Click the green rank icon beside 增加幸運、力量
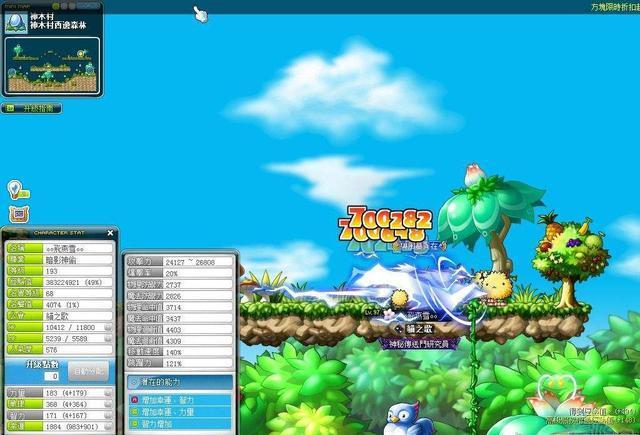The height and width of the screenshot is (435, 640). pos(134,412)
